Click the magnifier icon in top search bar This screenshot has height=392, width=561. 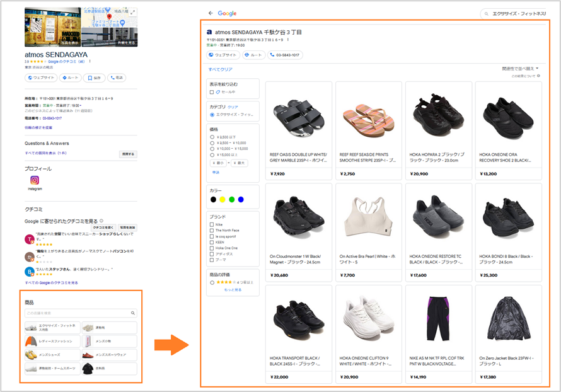click(x=486, y=14)
